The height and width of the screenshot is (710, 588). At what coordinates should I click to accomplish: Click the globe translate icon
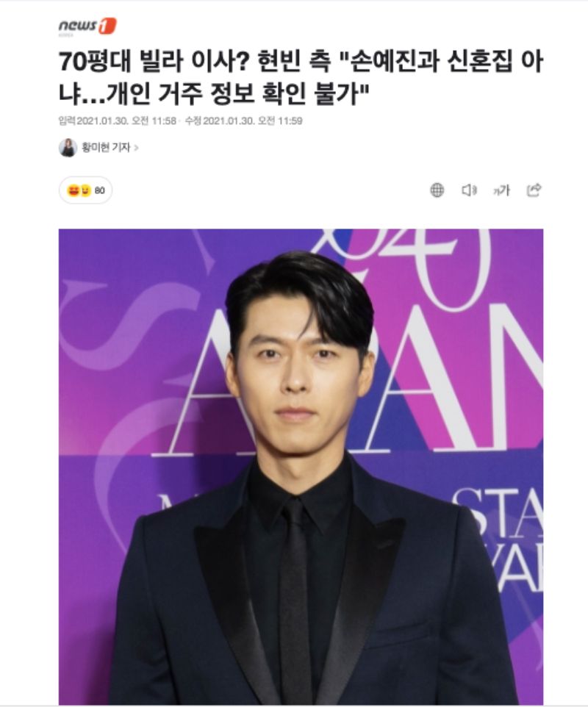(x=437, y=190)
